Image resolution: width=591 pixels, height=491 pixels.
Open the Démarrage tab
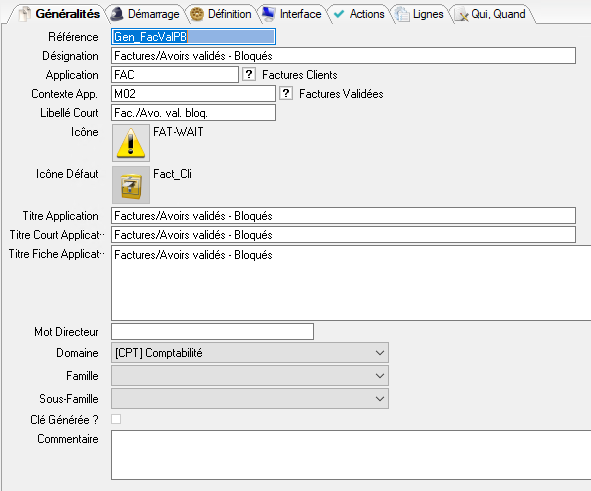pyautogui.click(x=146, y=14)
